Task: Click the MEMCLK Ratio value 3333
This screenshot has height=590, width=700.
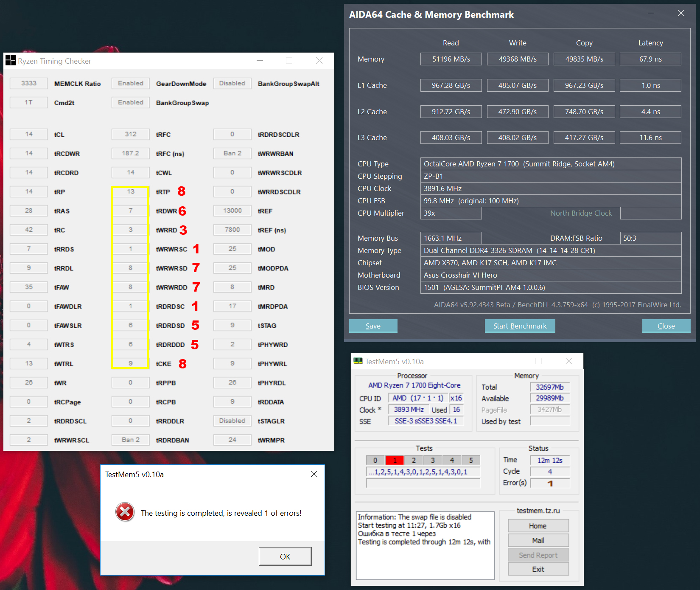Action: pyautogui.click(x=29, y=83)
